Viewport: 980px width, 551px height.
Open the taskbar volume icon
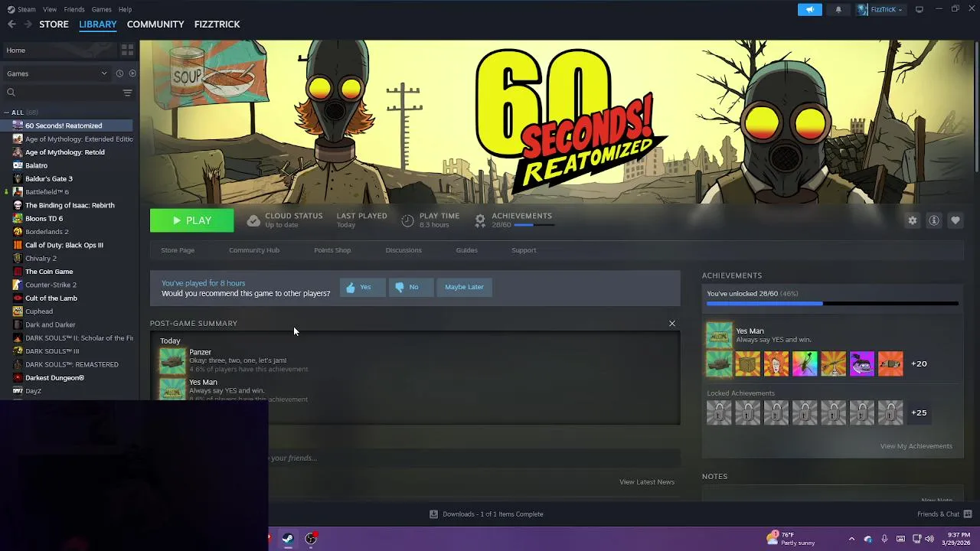[929, 539]
